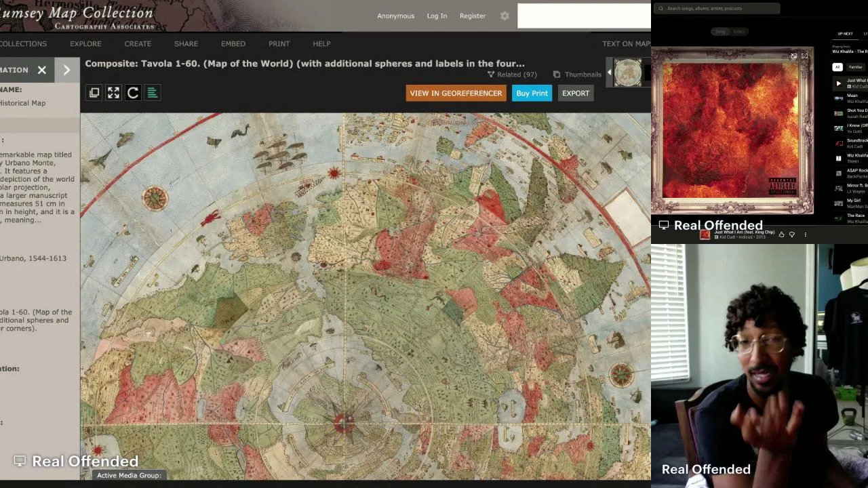Click the Historical Map type text in side panel
This screenshot has width=868, height=488.
tap(22, 103)
